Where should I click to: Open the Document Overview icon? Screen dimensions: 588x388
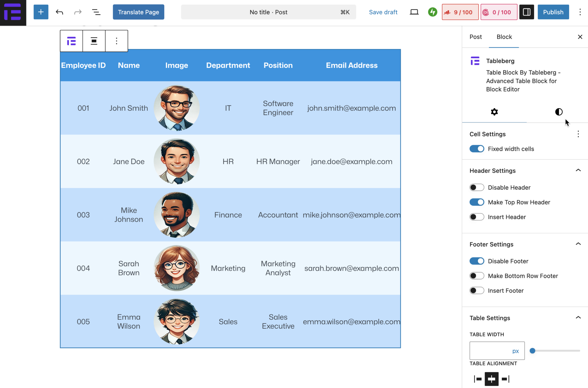[96, 12]
